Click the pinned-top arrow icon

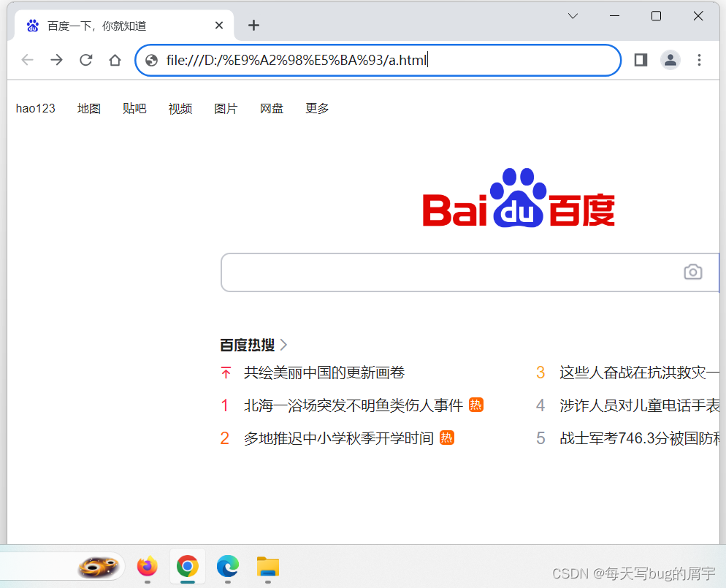click(x=226, y=373)
